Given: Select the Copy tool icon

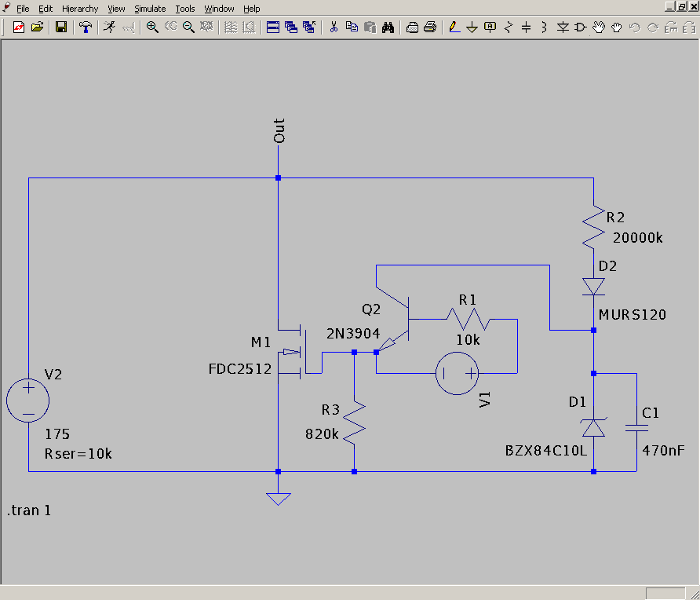Looking at the screenshot, I should pos(352,27).
